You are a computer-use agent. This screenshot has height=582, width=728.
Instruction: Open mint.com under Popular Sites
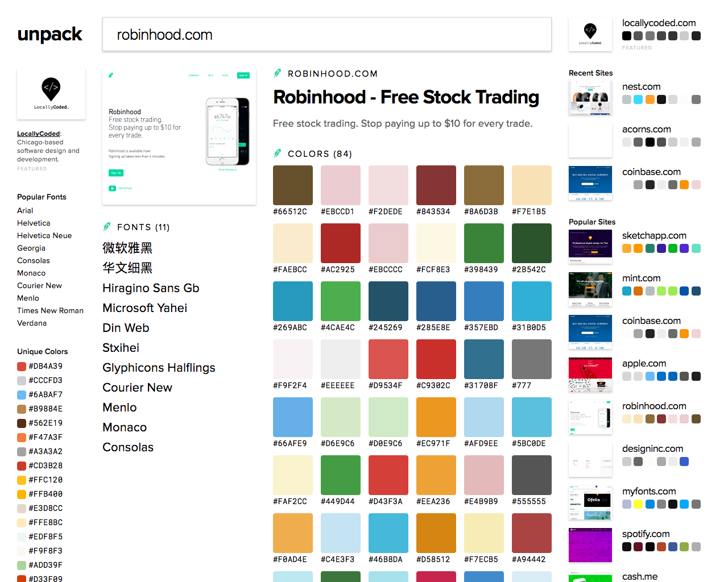coord(641,278)
